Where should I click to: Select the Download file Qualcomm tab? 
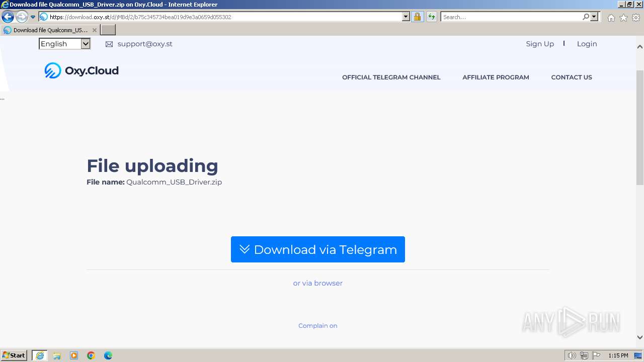coord(50,30)
